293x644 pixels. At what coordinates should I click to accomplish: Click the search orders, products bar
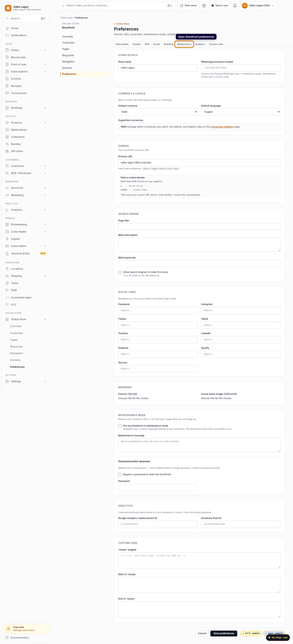117,5
